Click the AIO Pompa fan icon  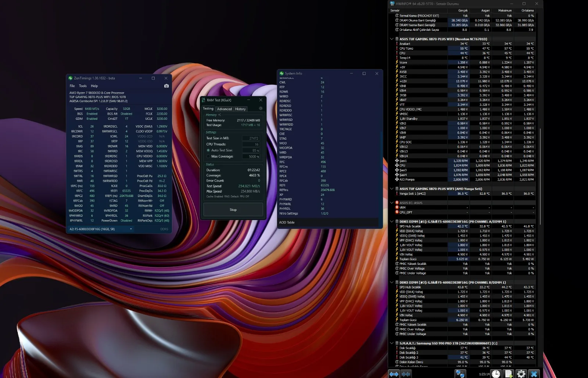coord(397,180)
